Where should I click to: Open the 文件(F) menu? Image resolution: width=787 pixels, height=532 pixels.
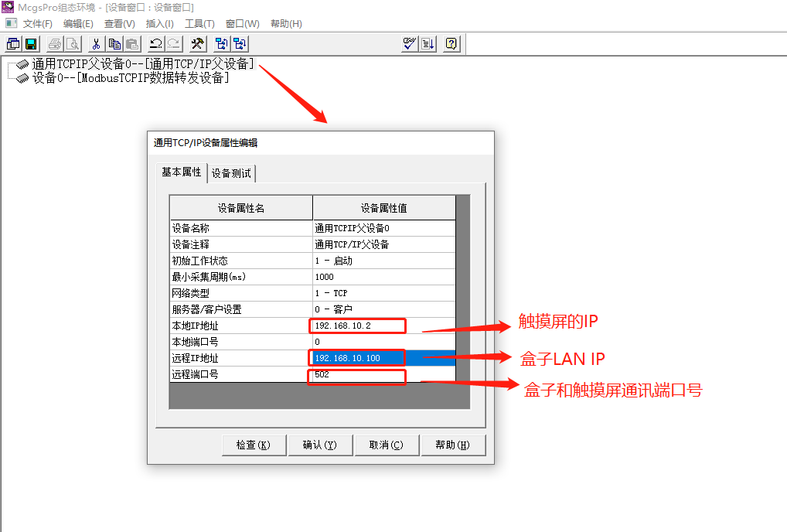tap(37, 24)
